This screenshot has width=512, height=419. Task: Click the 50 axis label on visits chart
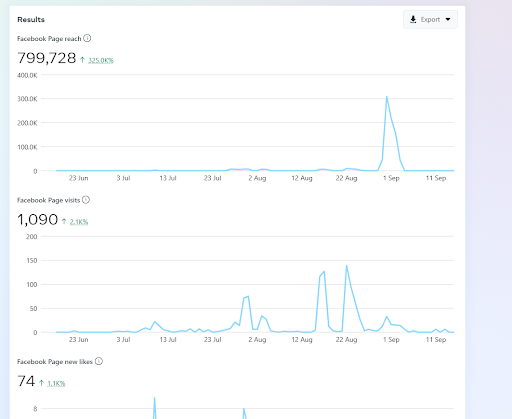click(x=33, y=309)
